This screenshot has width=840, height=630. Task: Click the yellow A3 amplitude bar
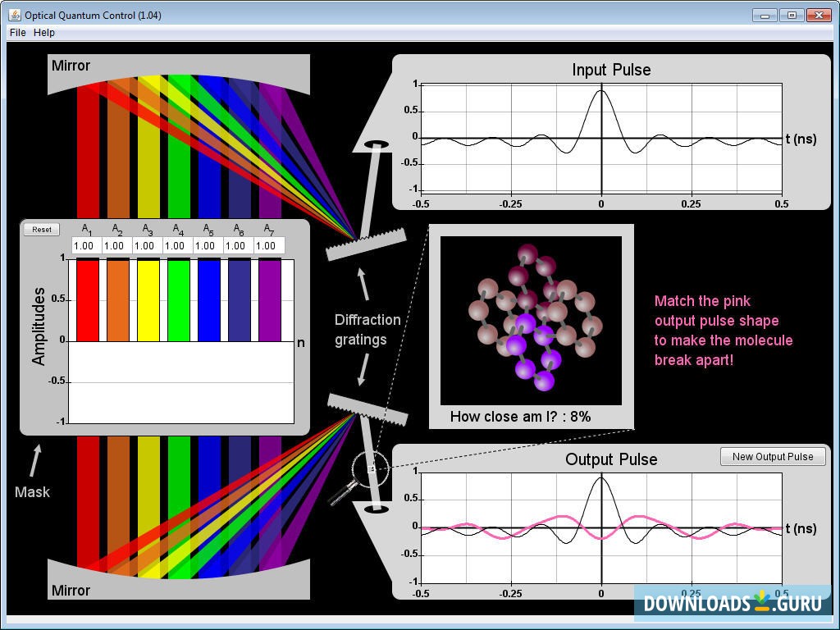(x=148, y=300)
